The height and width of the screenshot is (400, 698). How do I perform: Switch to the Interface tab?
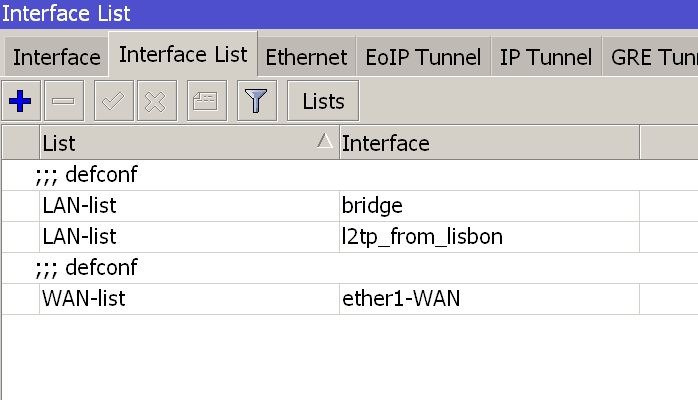click(x=57, y=57)
